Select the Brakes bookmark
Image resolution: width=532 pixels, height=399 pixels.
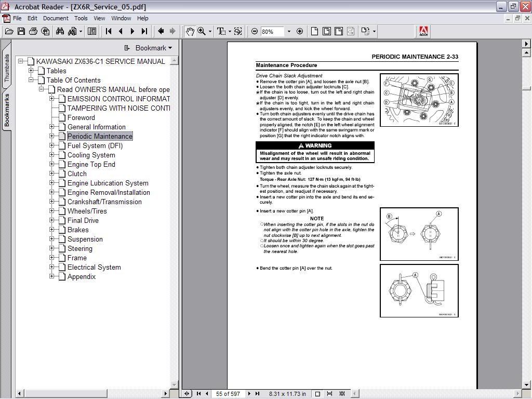(78, 230)
